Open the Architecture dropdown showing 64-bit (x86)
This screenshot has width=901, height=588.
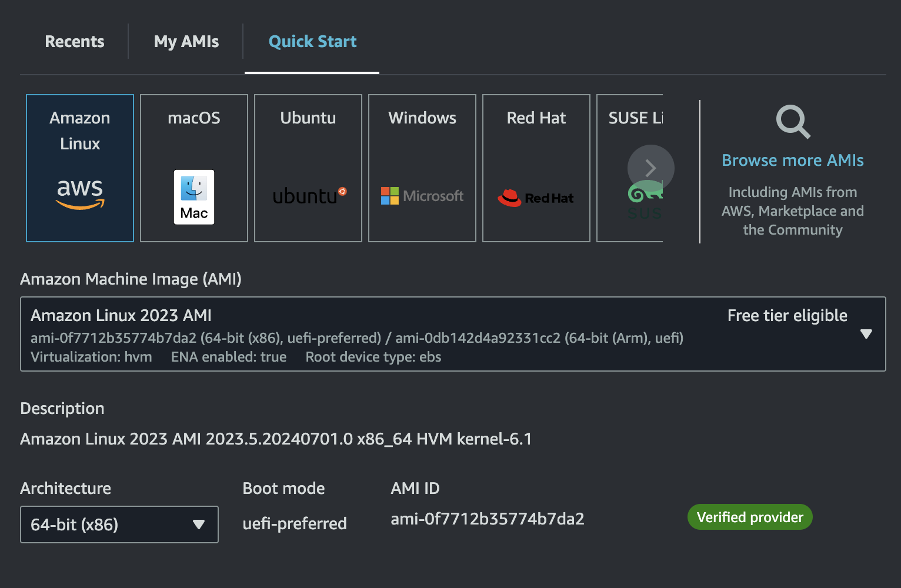tap(119, 524)
